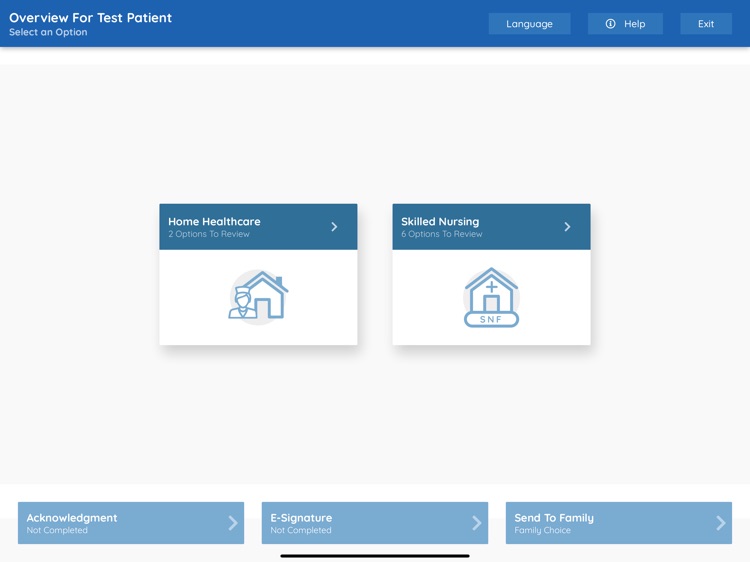Click the SNF skilled nursing facility icon
750x562 pixels.
[x=491, y=297]
